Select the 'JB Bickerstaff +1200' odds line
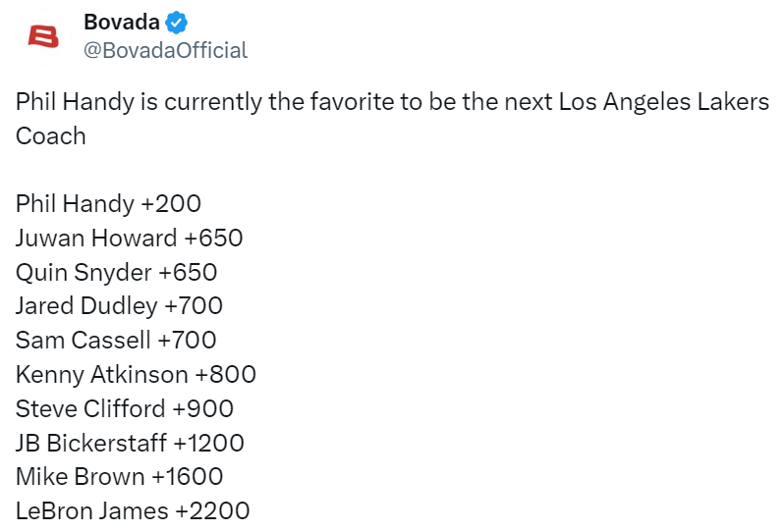The height and width of the screenshot is (532, 784). coord(130,443)
